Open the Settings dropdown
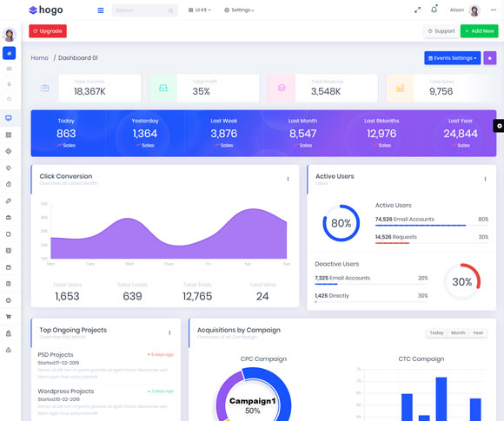Screen dimensions: 504x421 click(x=239, y=10)
